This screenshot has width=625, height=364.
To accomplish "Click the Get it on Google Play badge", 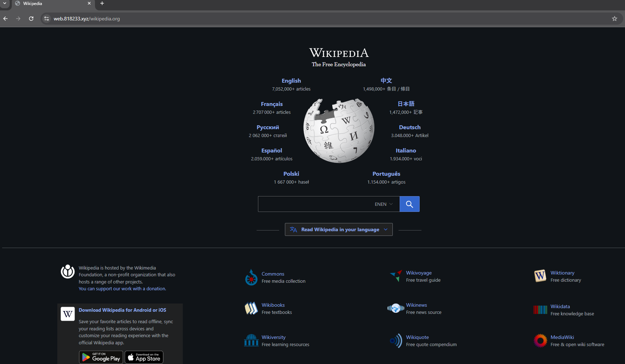I will click(x=101, y=357).
